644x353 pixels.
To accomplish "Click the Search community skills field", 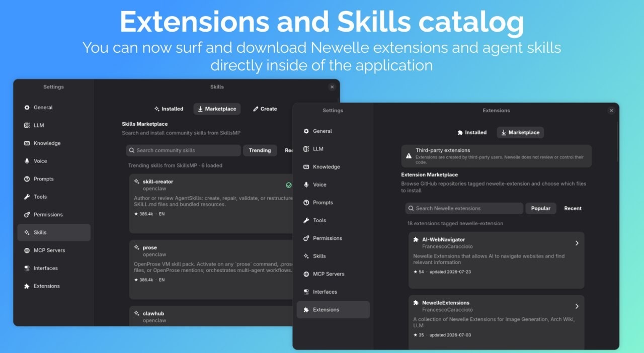I will (184, 150).
